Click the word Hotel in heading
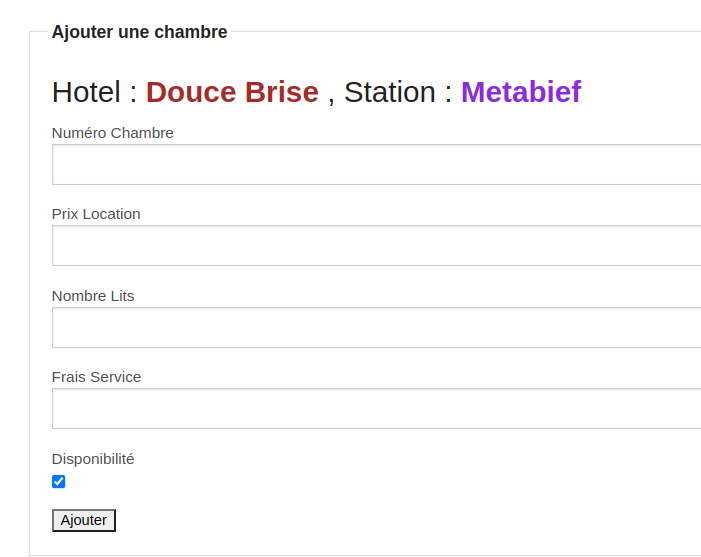Viewport: 701px width, 557px height. [86, 92]
